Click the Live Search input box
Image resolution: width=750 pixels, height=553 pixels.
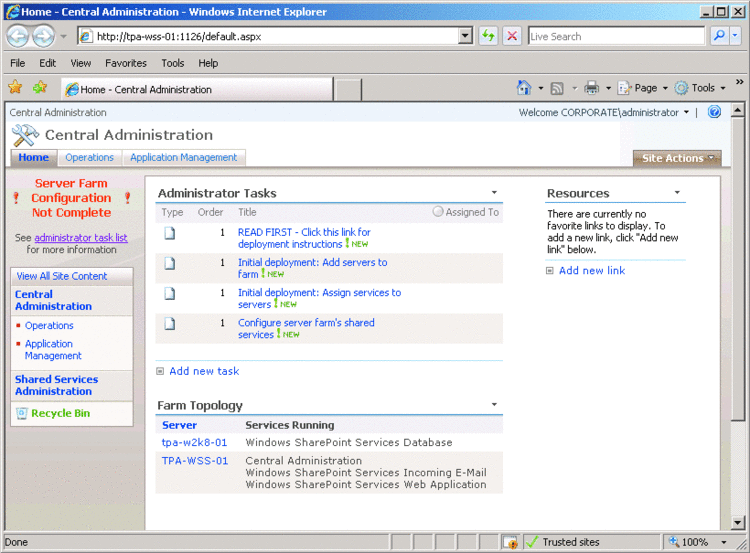[x=616, y=36]
